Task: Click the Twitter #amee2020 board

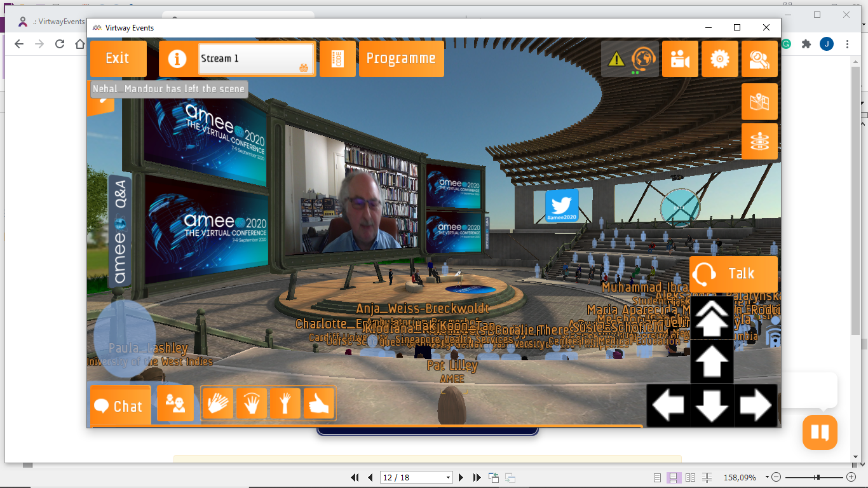Action: pos(562,206)
